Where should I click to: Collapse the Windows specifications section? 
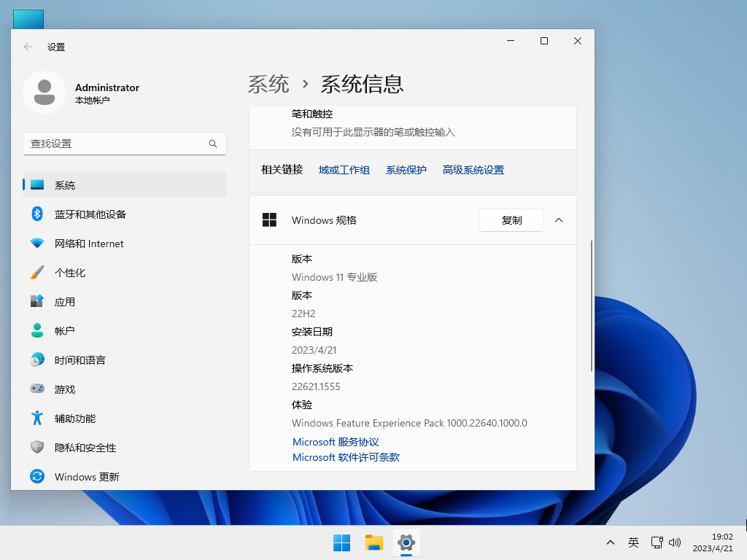pos(558,219)
